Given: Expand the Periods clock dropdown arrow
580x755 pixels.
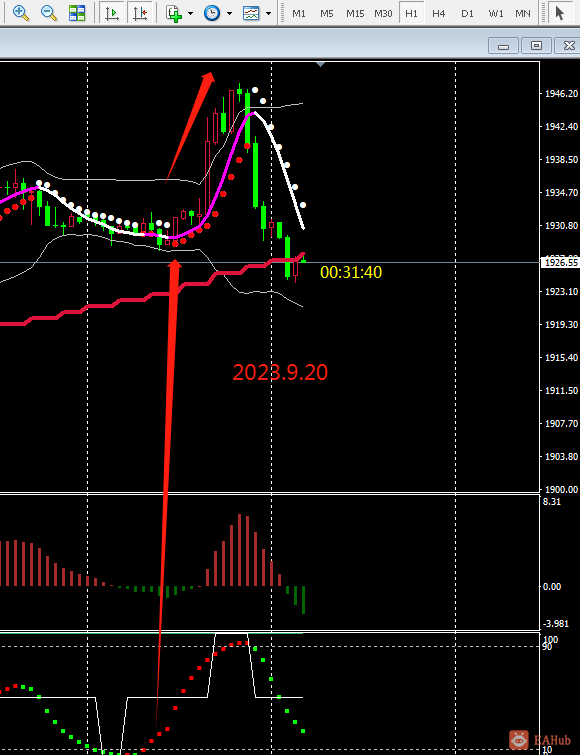Looking at the screenshot, I should 230,13.
